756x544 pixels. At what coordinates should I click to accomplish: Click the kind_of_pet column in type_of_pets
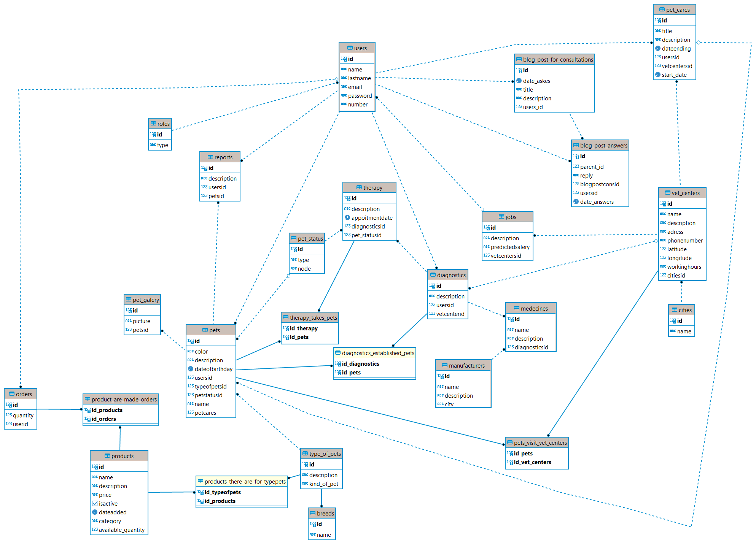[x=323, y=484]
